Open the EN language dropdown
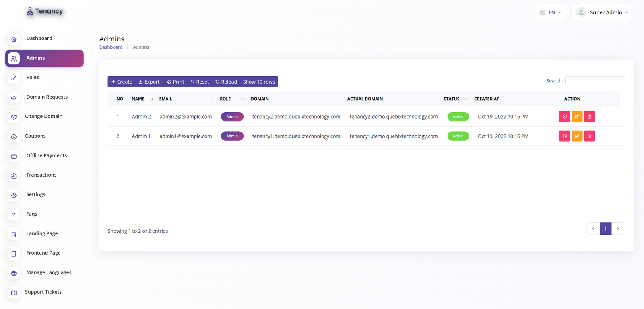 click(x=550, y=12)
